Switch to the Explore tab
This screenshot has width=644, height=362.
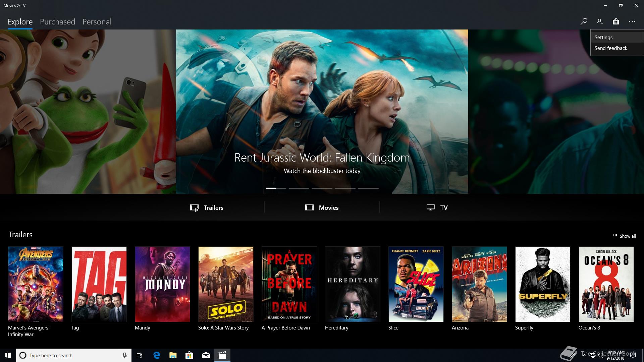click(x=20, y=22)
